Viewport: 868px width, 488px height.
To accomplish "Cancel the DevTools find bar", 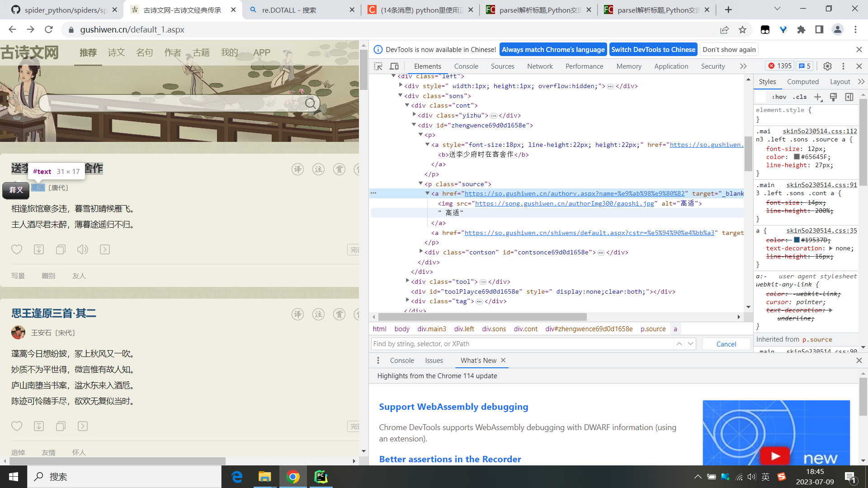I will pyautogui.click(x=726, y=344).
